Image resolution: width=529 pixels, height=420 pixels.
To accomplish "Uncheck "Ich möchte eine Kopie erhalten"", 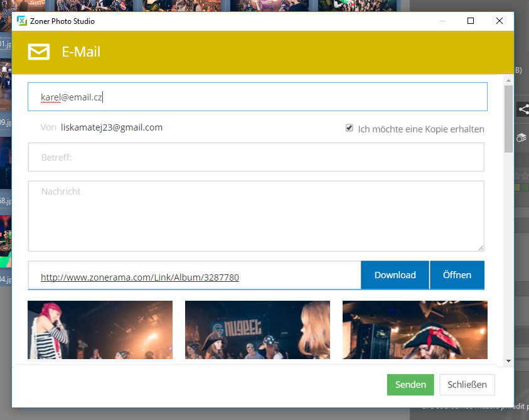I will coord(349,128).
